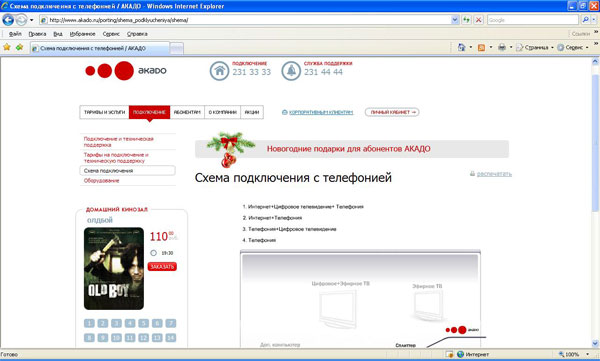
Task: Click calendar day 11 button
Action: [x=130, y=338]
